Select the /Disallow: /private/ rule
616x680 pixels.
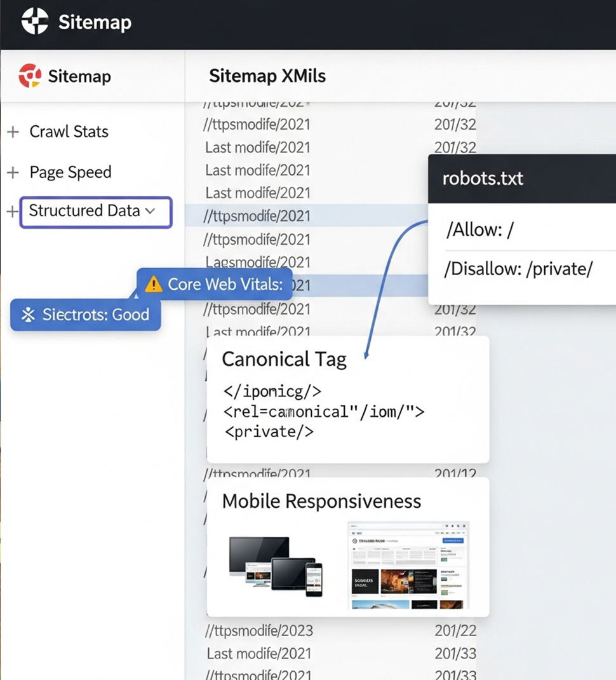coord(519,269)
